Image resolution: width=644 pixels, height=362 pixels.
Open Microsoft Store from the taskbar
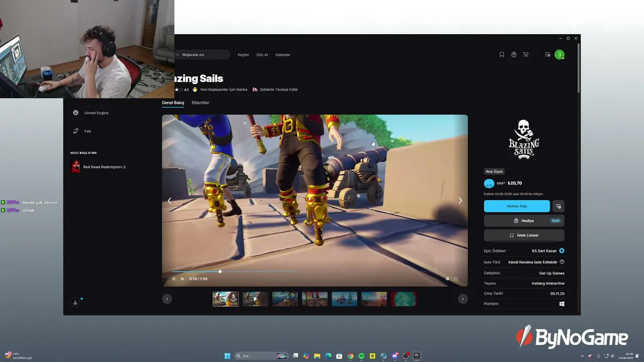pos(339,356)
